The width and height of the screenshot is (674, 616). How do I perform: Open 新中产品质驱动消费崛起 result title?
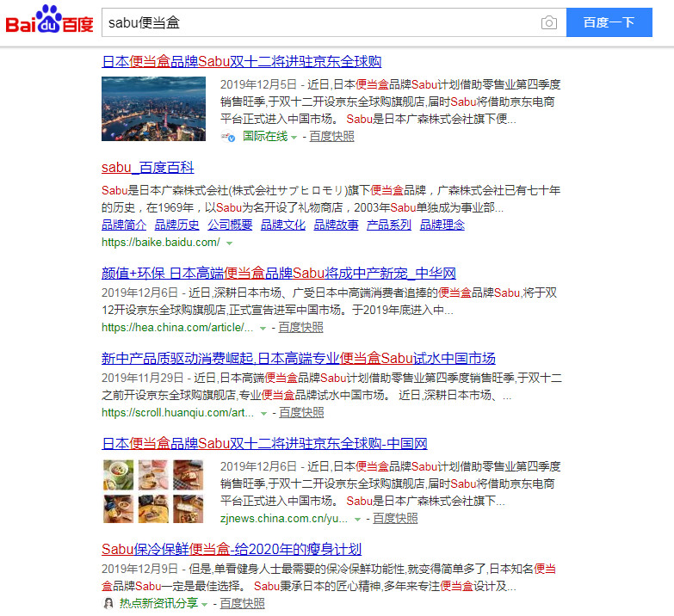(x=299, y=358)
